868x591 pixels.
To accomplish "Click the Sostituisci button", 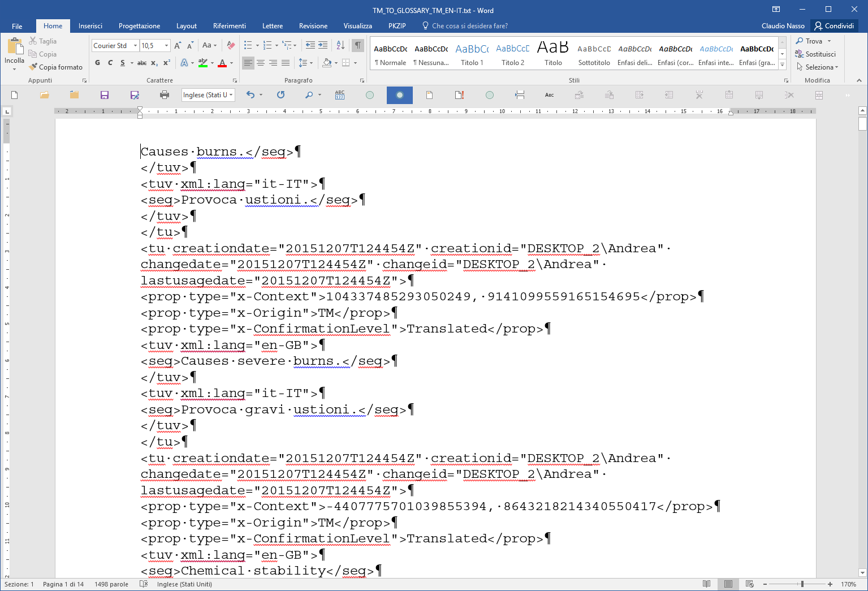I will click(815, 54).
